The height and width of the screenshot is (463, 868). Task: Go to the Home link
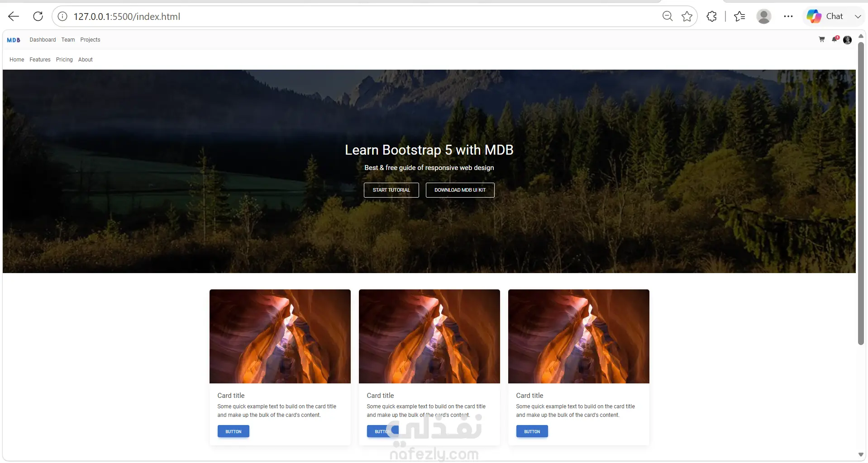[x=17, y=60]
